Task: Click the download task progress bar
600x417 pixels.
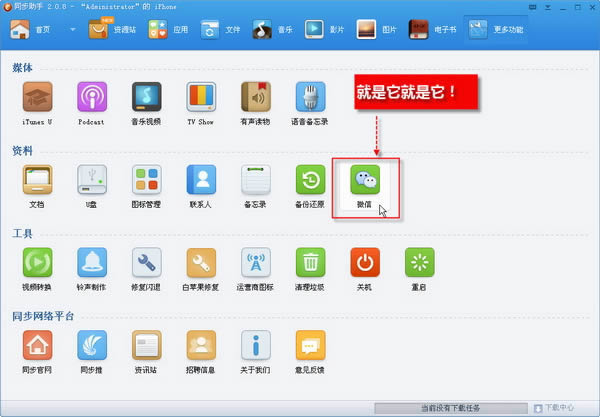Action: [x=450, y=408]
